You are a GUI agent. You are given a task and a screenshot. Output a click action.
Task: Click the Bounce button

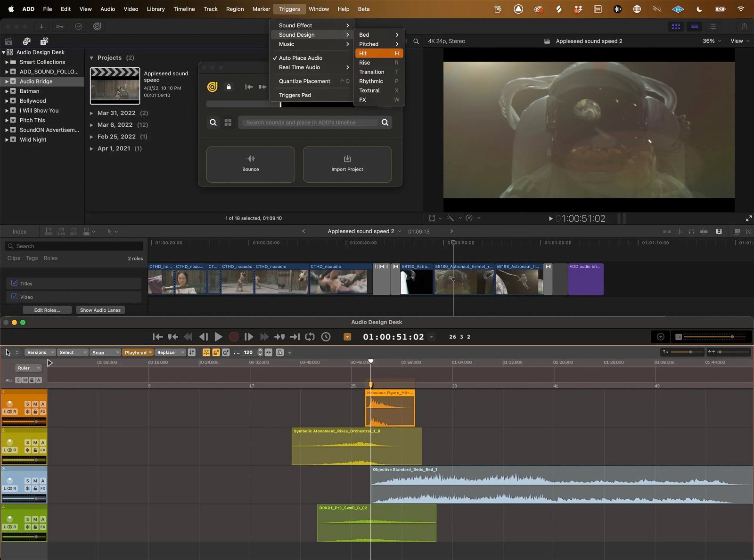point(251,164)
